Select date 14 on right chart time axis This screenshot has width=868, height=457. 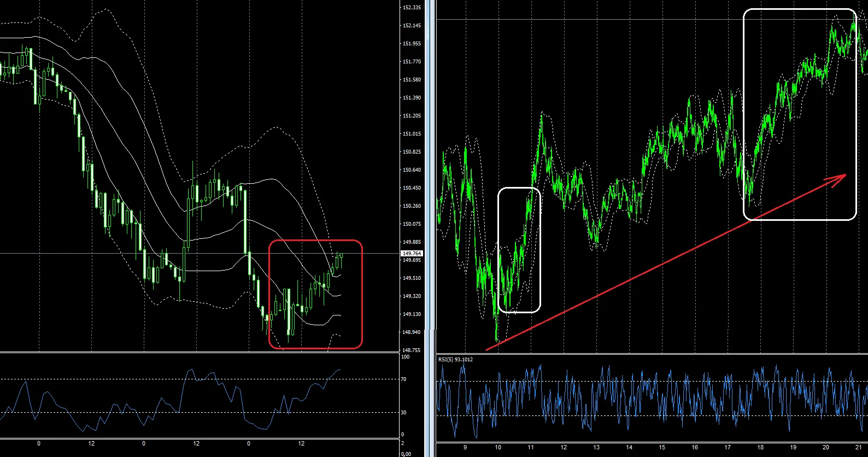click(x=629, y=447)
